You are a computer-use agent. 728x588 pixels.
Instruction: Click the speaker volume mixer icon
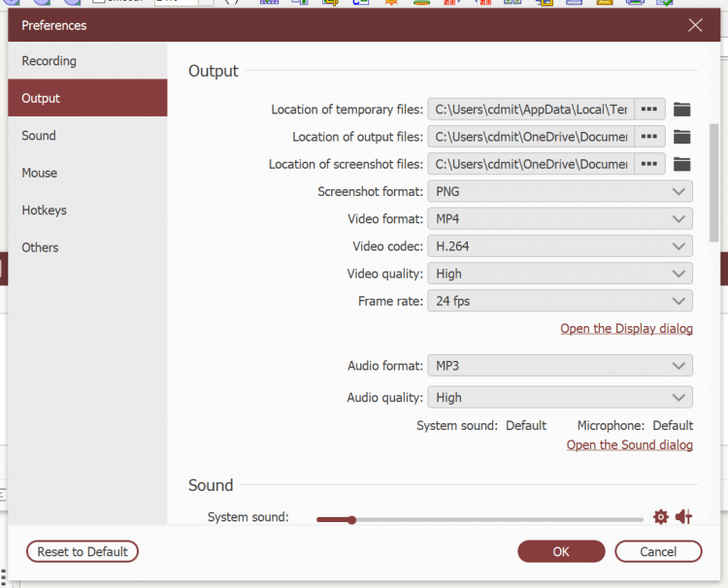tap(683, 517)
